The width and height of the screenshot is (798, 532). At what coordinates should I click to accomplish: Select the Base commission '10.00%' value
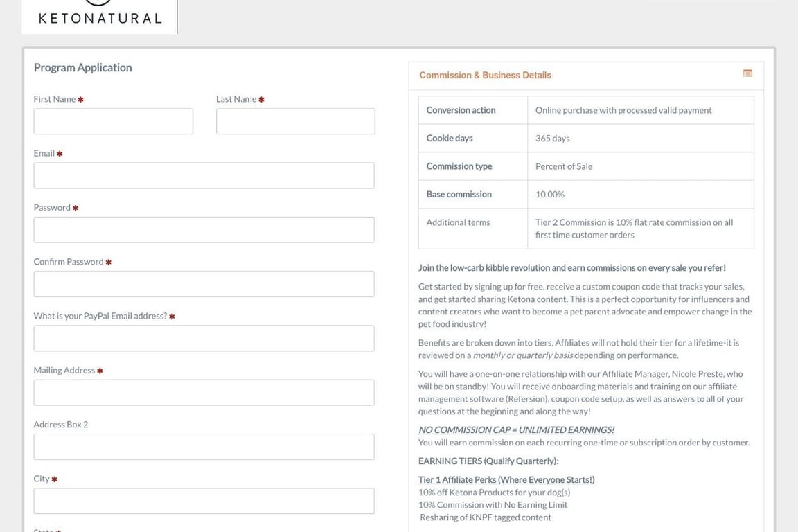click(x=550, y=195)
